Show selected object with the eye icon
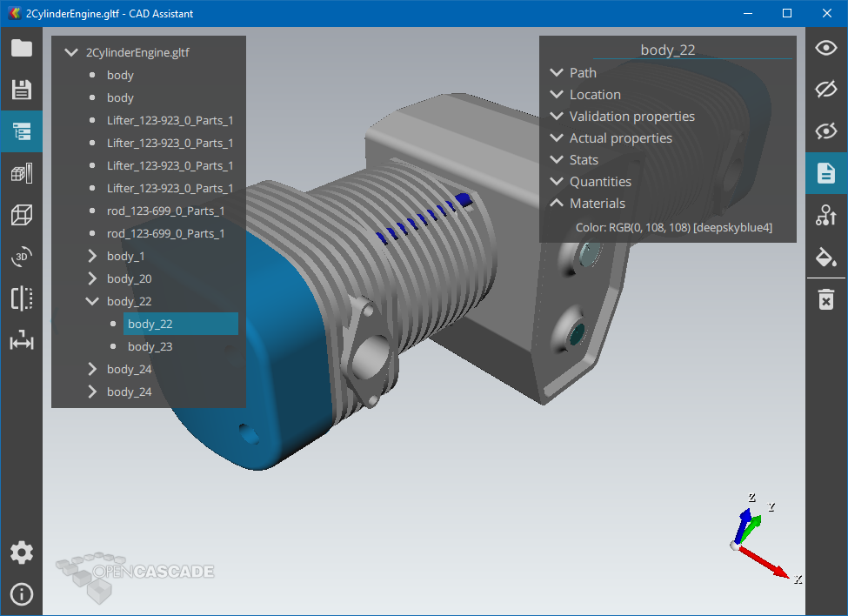 [x=825, y=48]
